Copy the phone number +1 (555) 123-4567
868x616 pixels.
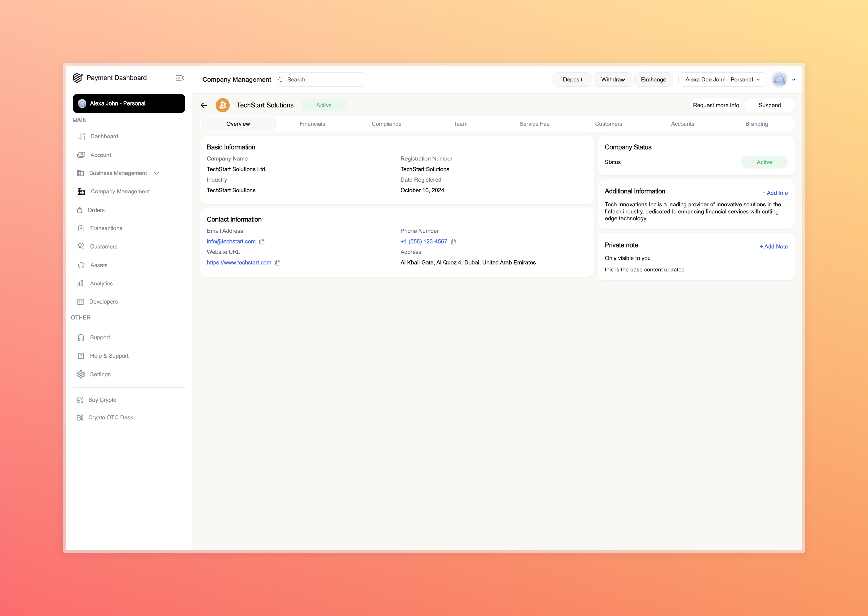tap(453, 242)
